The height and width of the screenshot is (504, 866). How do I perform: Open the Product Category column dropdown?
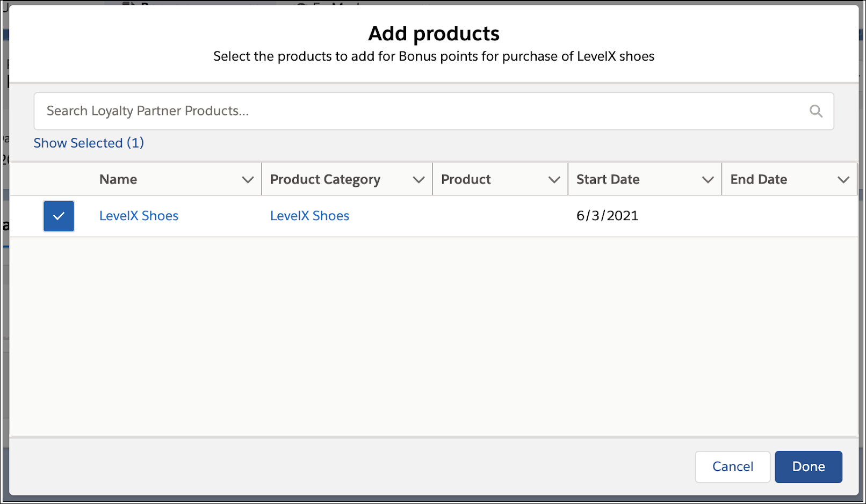coord(418,179)
